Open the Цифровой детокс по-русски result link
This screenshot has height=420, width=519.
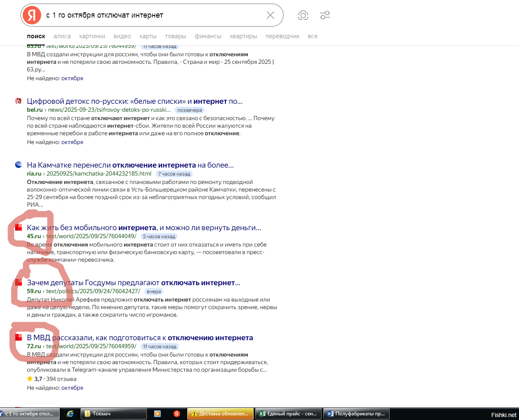(135, 101)
